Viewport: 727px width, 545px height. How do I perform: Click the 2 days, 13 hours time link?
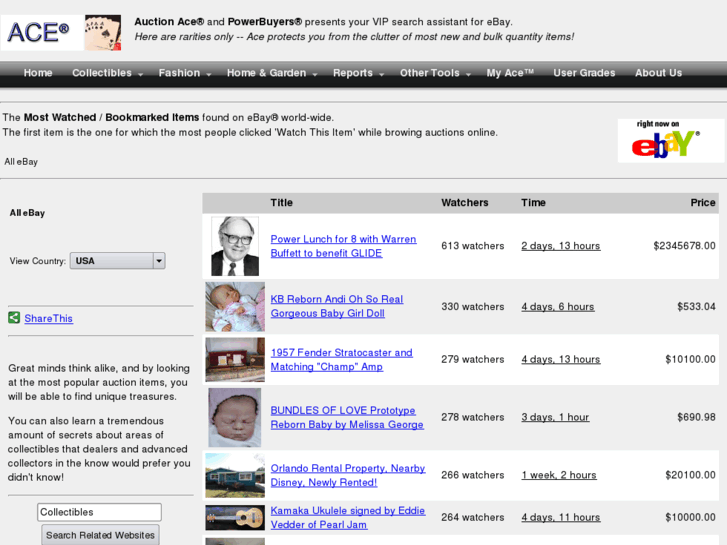(561, 246)
